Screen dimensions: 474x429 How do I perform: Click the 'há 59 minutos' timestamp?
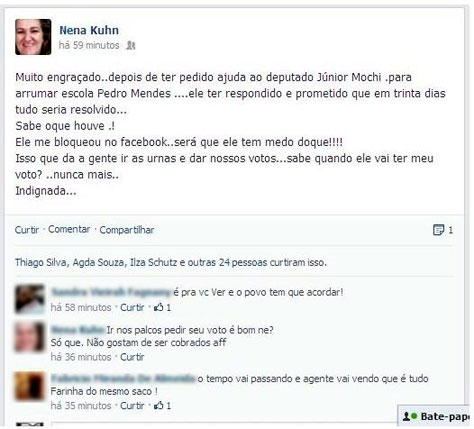point(89,45)
